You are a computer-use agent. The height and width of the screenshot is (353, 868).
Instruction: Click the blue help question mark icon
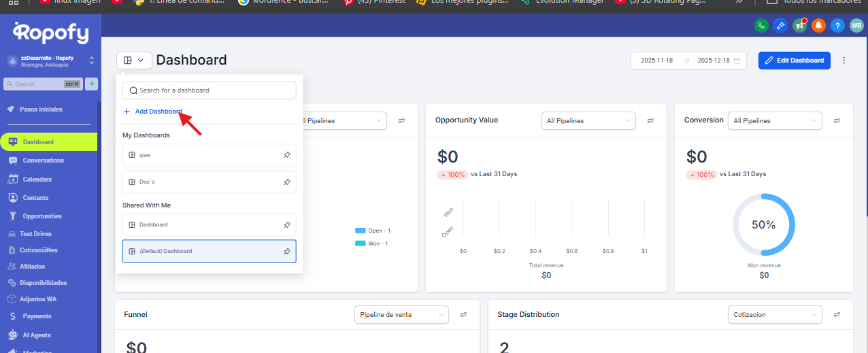point(837,25)
